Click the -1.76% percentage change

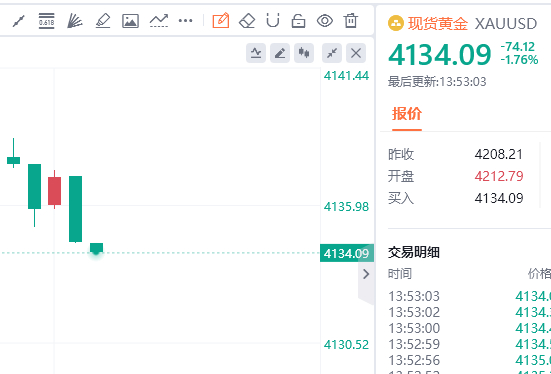519,59
